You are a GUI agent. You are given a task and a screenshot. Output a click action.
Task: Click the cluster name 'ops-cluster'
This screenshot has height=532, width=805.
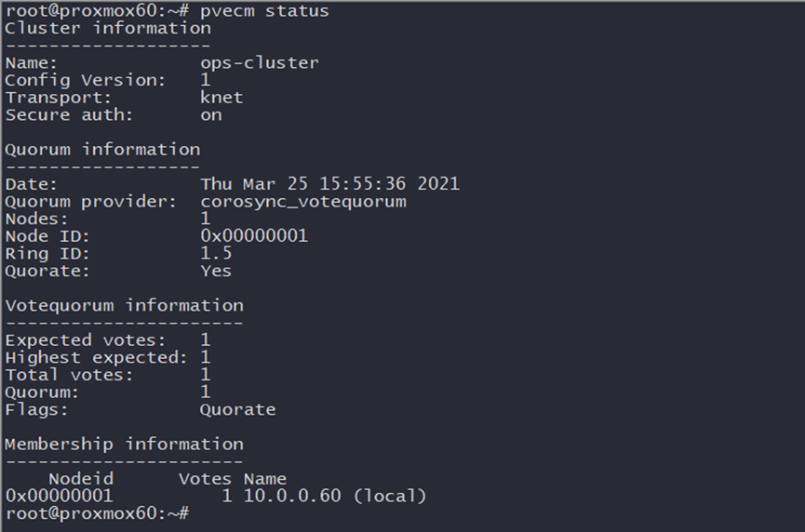click(260, 63)
